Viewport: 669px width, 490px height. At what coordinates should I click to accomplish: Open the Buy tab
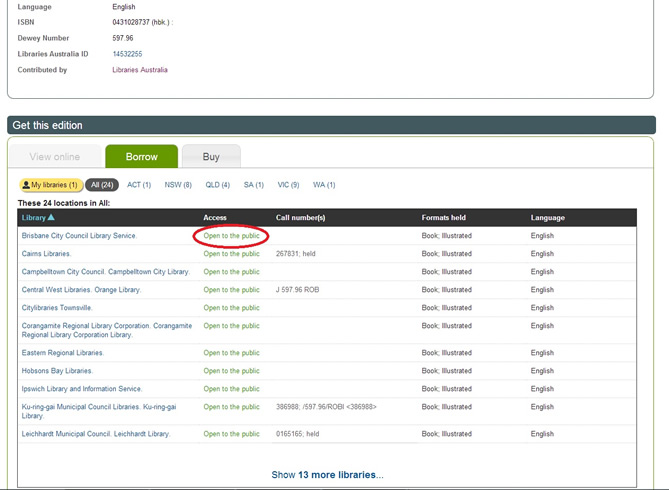click(x=211, y=157)
